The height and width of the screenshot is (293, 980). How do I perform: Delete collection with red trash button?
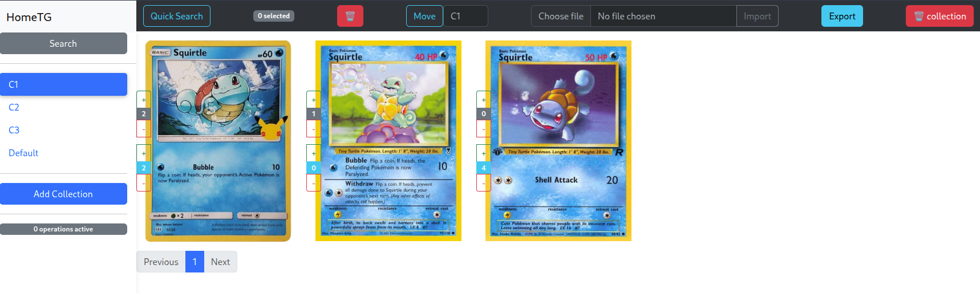coord(940,16)
